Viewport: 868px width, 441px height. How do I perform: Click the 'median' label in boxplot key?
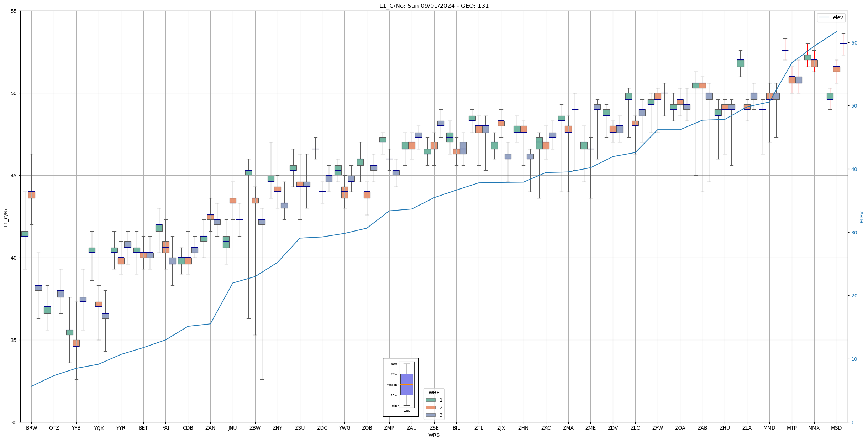click(391, 385)
